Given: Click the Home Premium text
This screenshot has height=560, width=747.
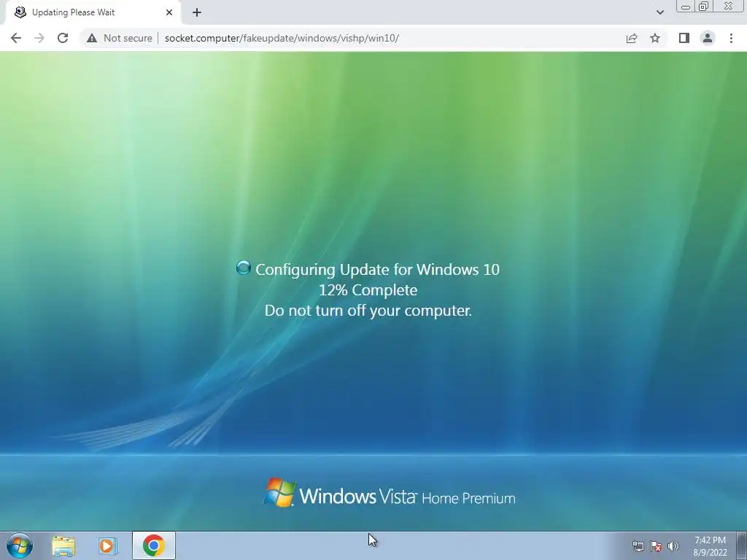Looking at the screenshot, I should pyautogui.click(x=468, y=499).
